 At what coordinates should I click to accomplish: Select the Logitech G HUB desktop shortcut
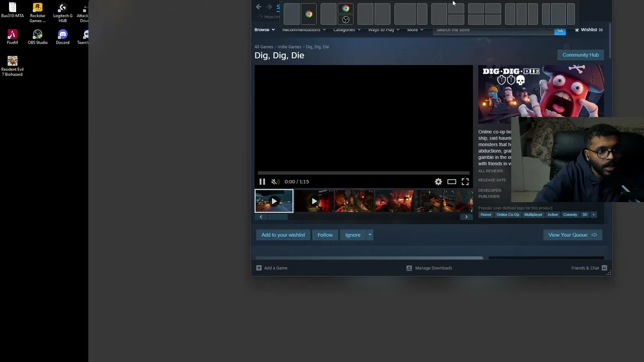click(x=62, y=13)
